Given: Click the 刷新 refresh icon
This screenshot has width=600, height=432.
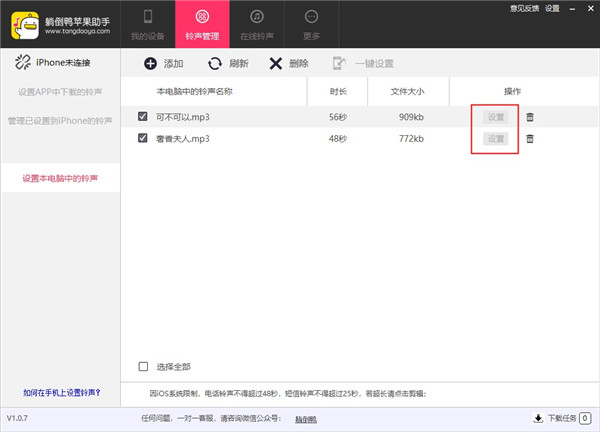Looking at the screenshot, I should [x=215, y=64].
